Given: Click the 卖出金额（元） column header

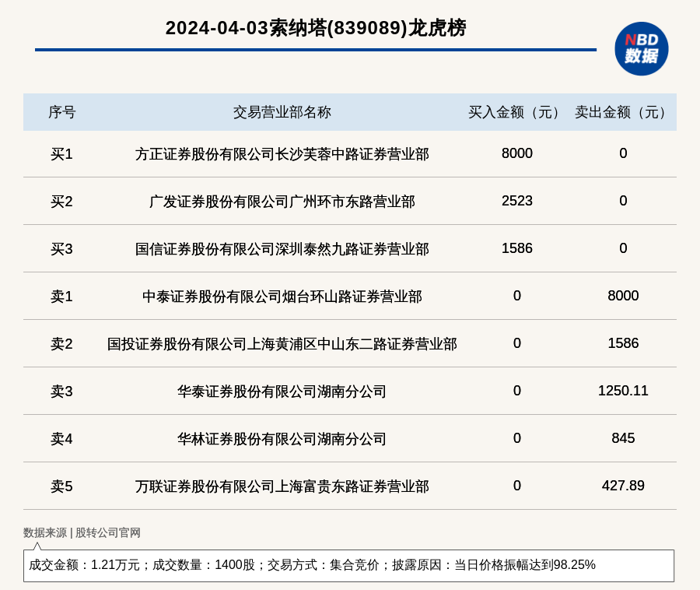Looking at the screenshot, I should tap(623, 112).
